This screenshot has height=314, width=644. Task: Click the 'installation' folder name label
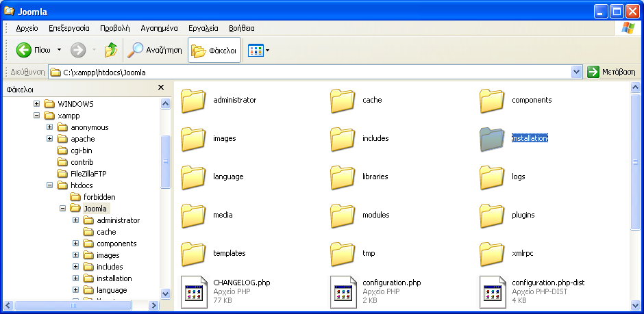(x=530, y=139)
